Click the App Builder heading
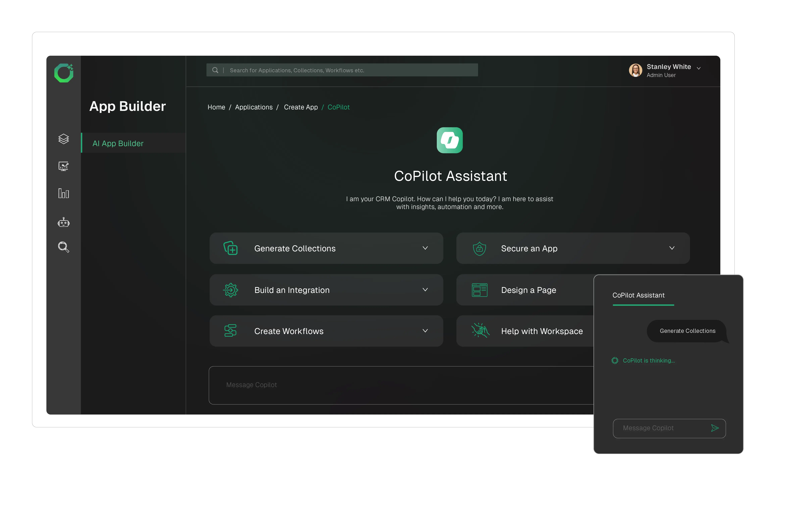The image size is (810, 532). [x=128, y=106]
